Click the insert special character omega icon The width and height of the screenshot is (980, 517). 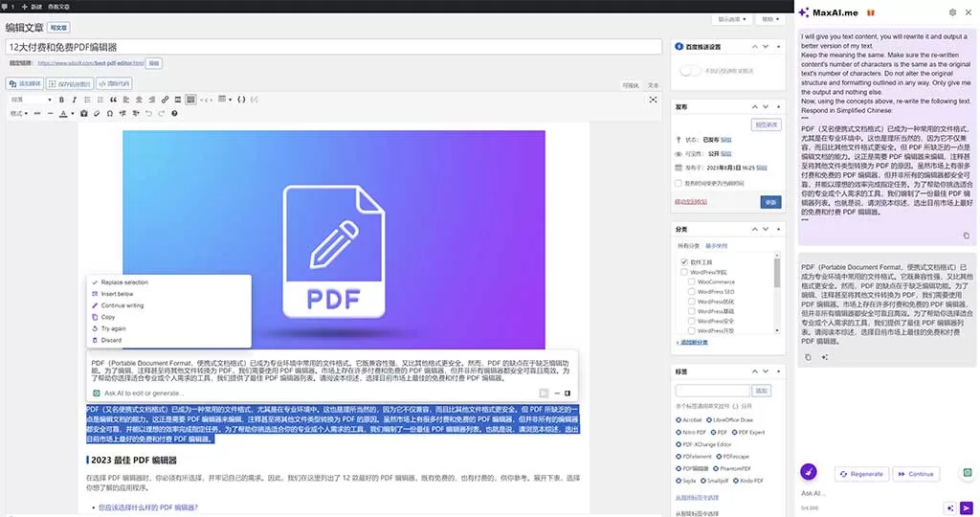pos(109,114)
